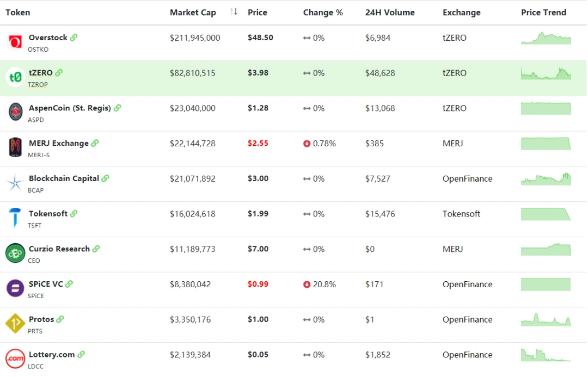
Task: Click the Lottery.com red logo
Action: point(15,359)
